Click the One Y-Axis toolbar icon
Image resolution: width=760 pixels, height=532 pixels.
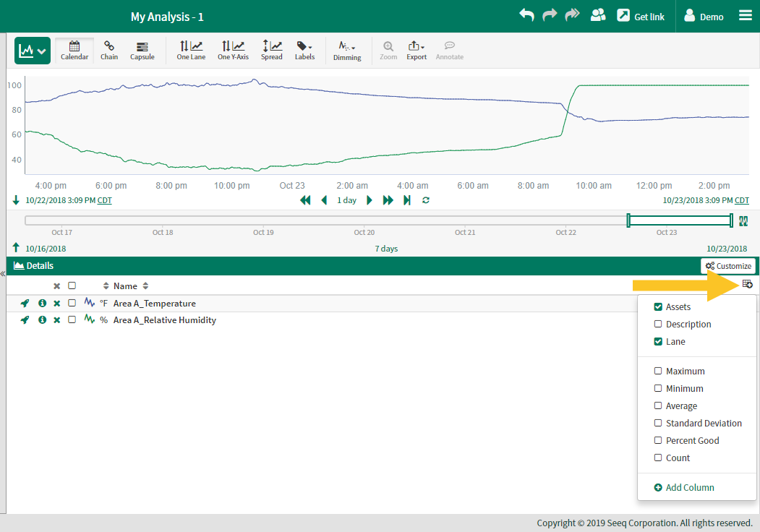point(233,51)
